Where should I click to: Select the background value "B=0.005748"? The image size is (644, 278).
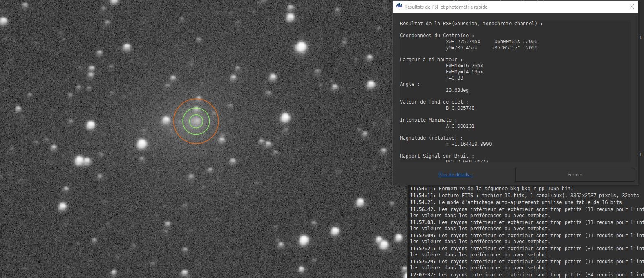(460, 108)
